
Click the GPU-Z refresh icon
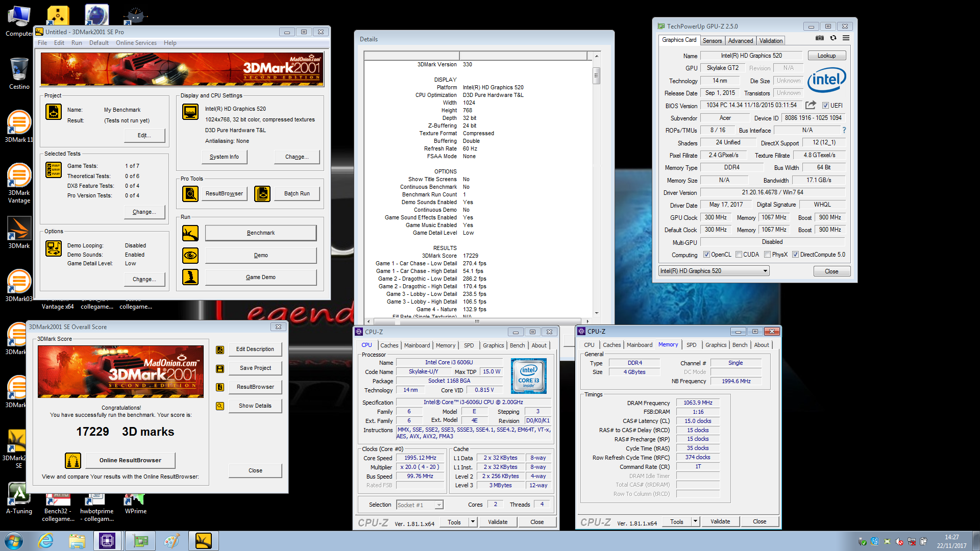pos(833,38)
